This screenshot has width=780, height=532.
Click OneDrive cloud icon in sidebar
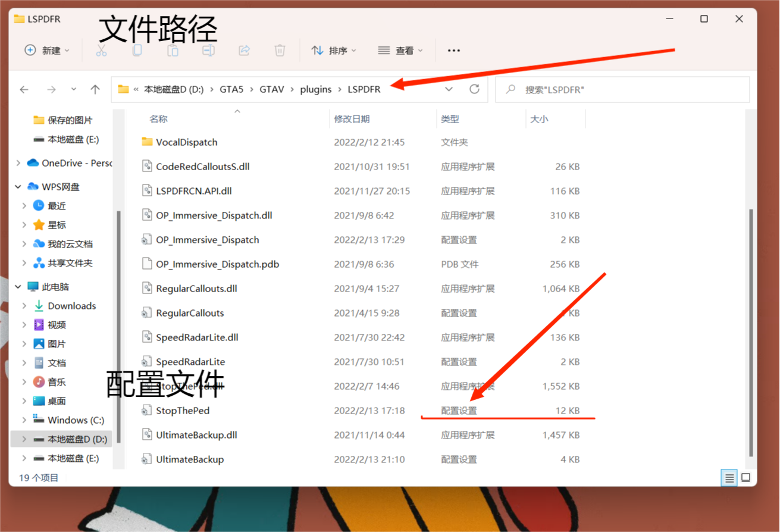[33, 163]
